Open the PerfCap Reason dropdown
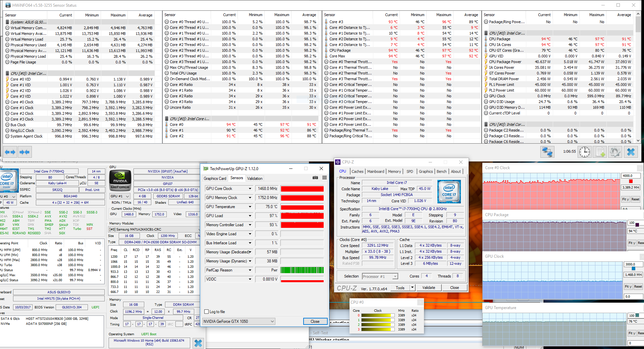Viewport: 644px width, 349px height. 250,270
